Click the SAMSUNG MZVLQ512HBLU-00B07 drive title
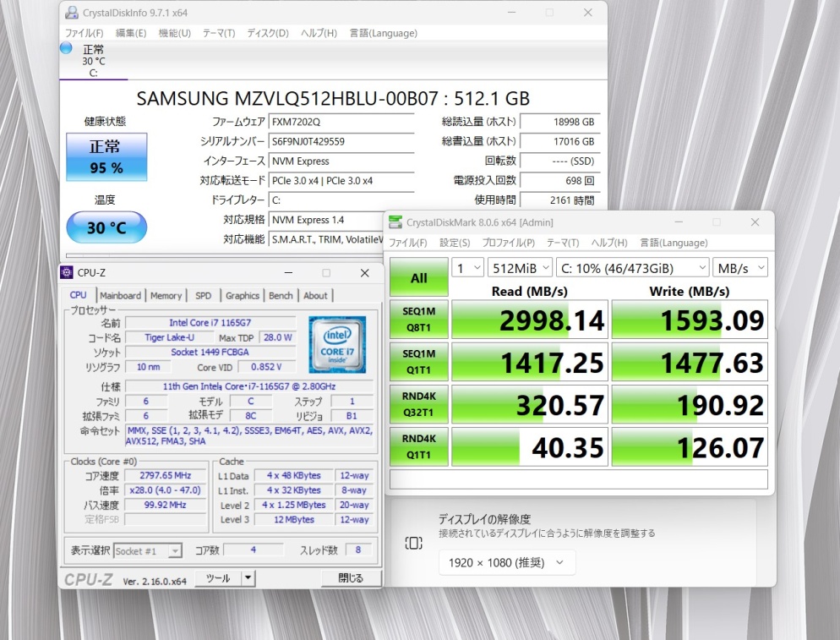 click(x=333, y=99)
